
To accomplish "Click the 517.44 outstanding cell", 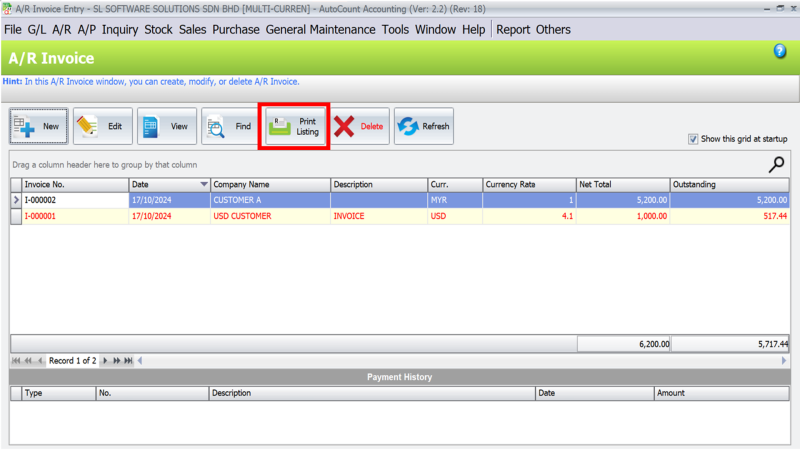I will 730,216.
